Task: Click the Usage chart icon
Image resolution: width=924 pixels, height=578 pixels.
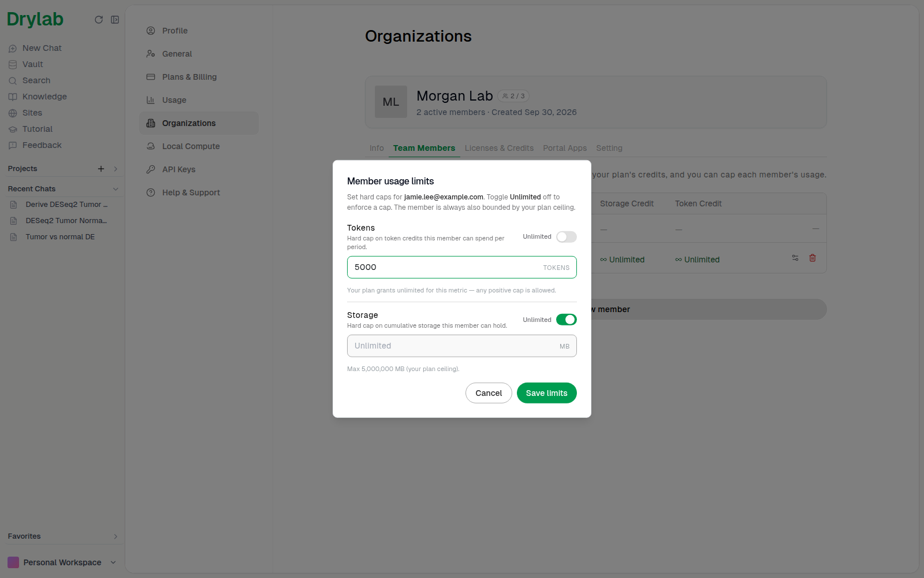Action: (151, 100)
